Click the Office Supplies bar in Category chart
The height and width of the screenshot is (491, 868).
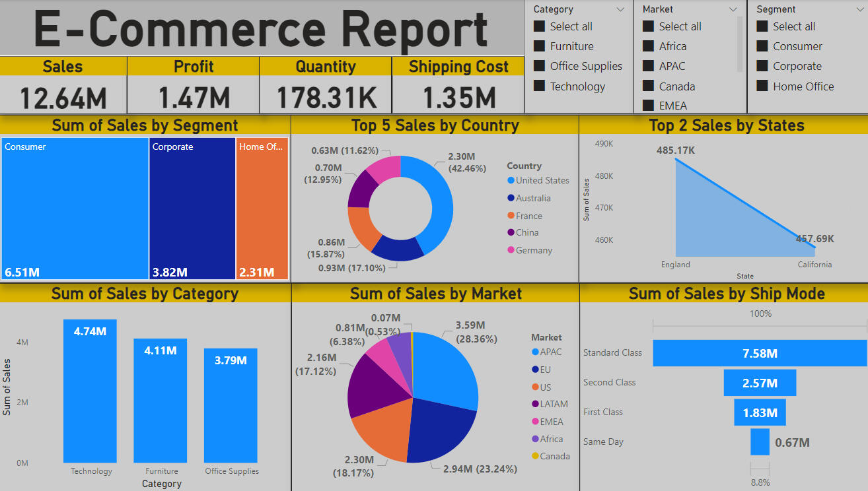coord(231,405)
